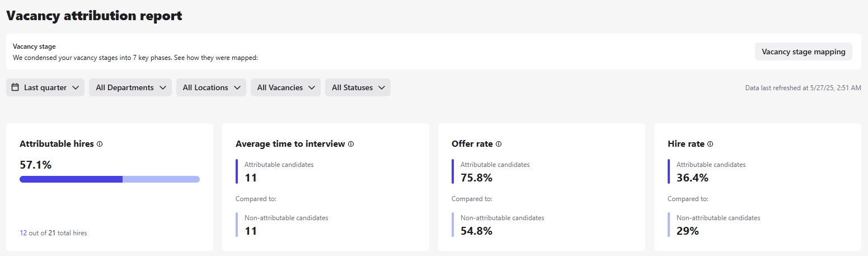Expand the All Vacancies filter
The height and width of the screenshot is (256, 868).
coord(285,87)
